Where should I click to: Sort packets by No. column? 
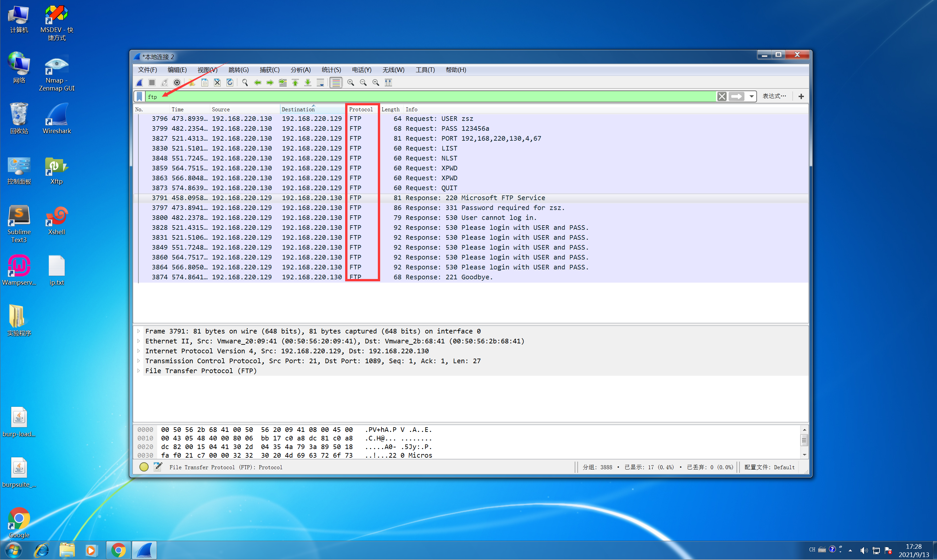click(x=152, y=109)
